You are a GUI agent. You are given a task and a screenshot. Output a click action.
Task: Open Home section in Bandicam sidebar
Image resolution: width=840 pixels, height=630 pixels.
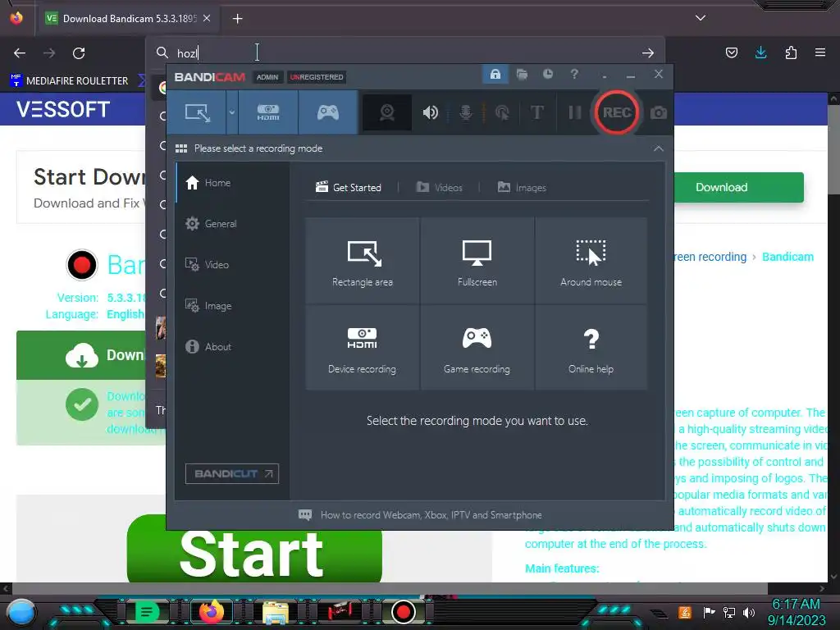click(x=232, y=183)
